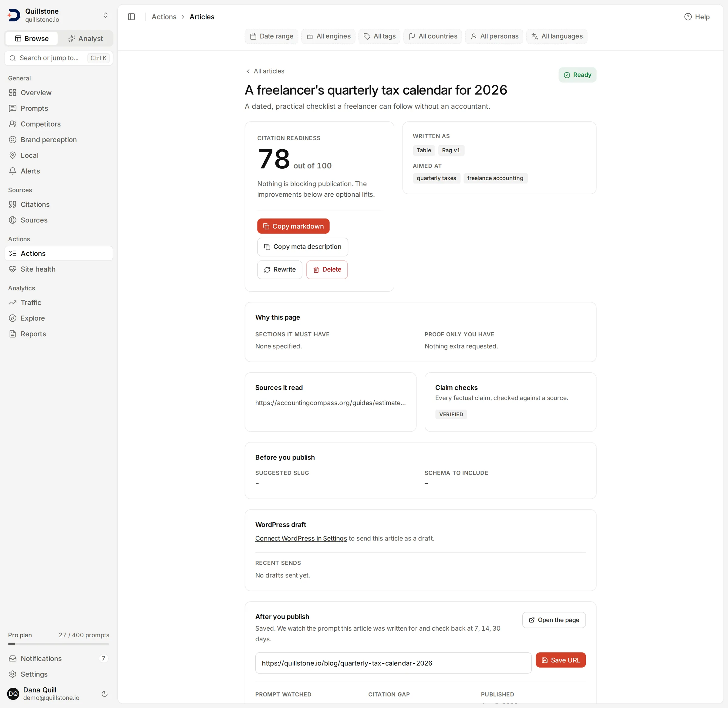
Task: Select the Actions sidebar item
Action: [59, 253]
